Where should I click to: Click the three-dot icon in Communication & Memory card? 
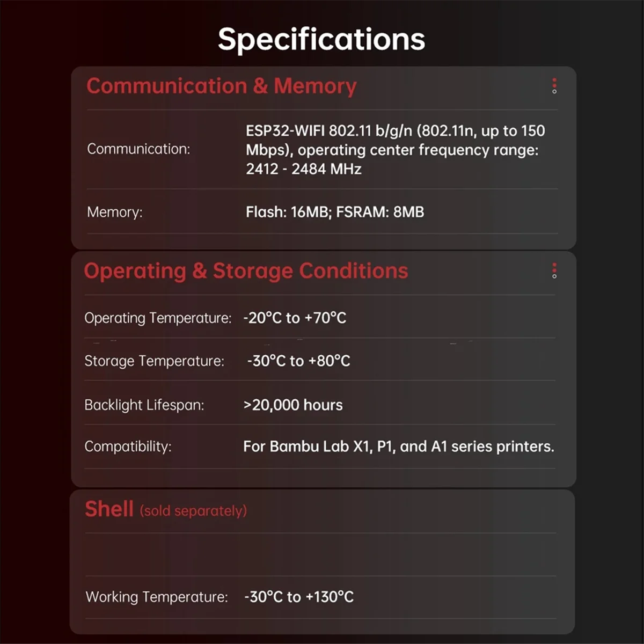tap(554, 86)
